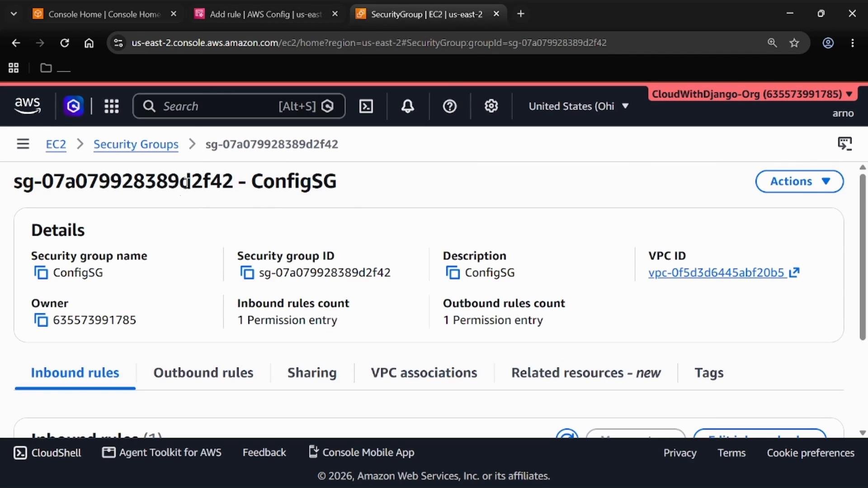Expand the CloudWithDjango-Org account menu
The height and width of the screenshot is (488, 868).
point(752,94)
